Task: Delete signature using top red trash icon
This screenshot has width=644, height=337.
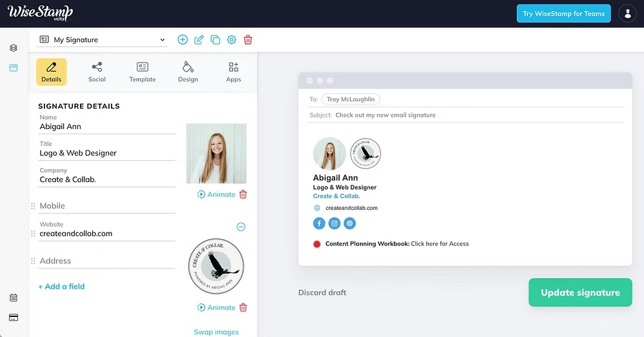Action: (248, 39)
